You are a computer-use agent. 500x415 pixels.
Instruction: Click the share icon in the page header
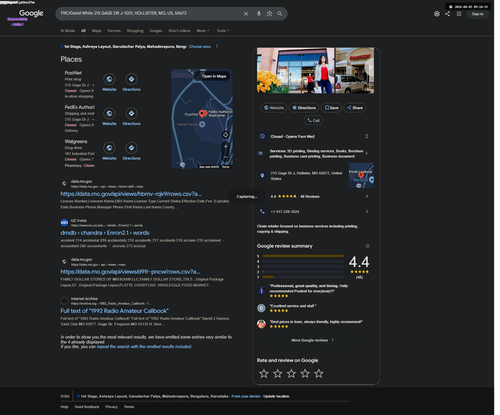pyautogui.click(x=448, y=14)
